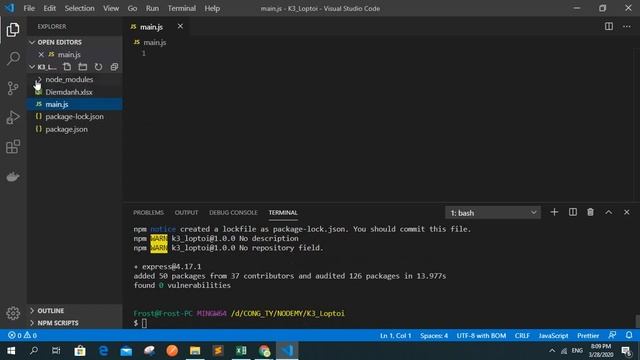
Task: Open the Docker view in activity bar
Action: [13, 177]
